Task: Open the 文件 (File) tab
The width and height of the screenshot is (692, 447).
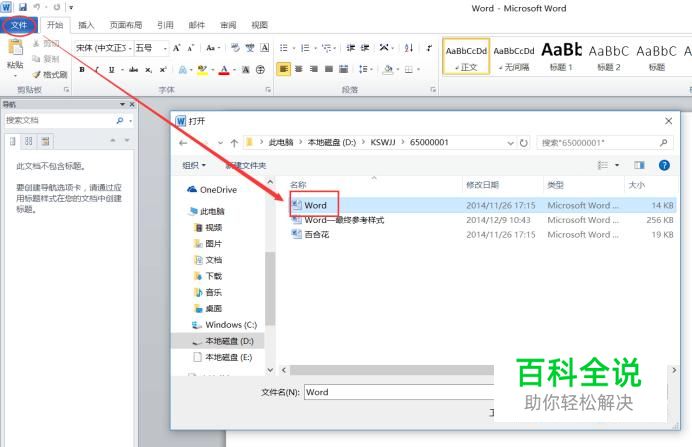Action: click(x=19, y=25)
